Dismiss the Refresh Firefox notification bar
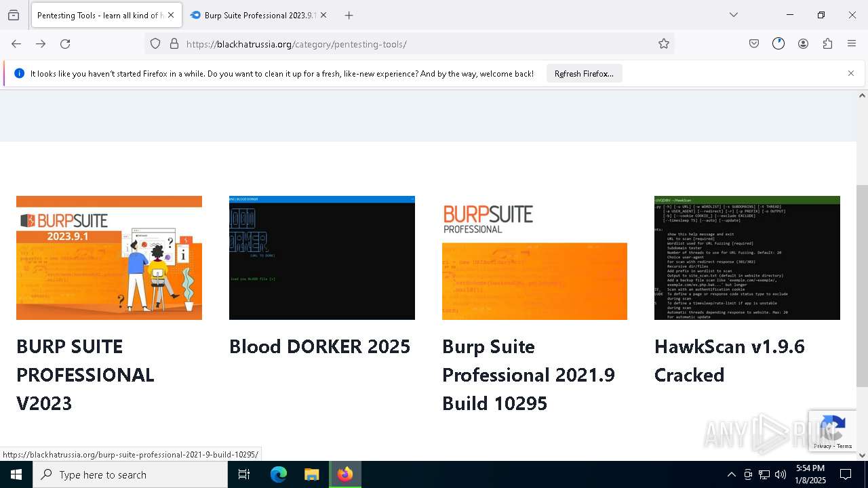 pyautogui.click(x=851, y=73)
